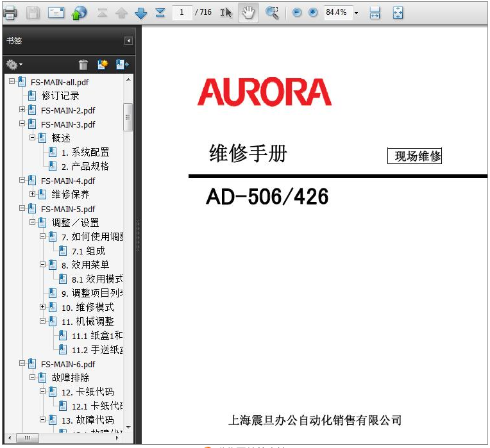Click the AD-506/426 model title

[x=267, y=197]
